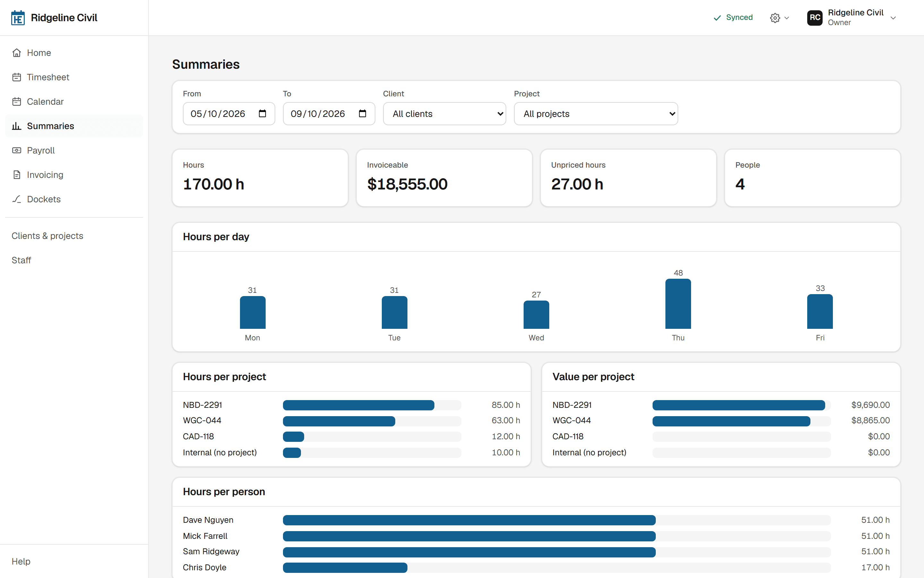The image size is (924, 578).
Task: Click the Dockets signature icon
Action: click(16, 199)
